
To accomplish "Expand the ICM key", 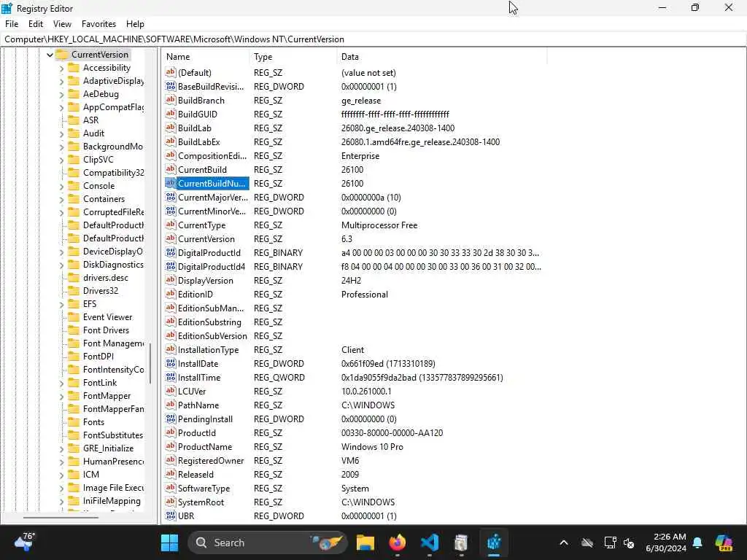I will pyautogui.click(x=61, y=475).
